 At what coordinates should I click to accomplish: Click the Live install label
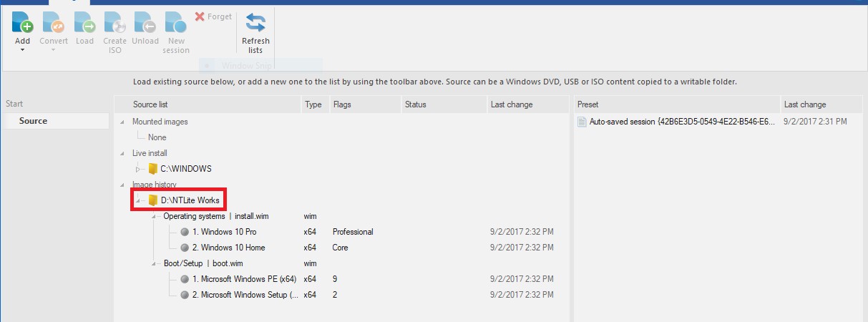150,153
